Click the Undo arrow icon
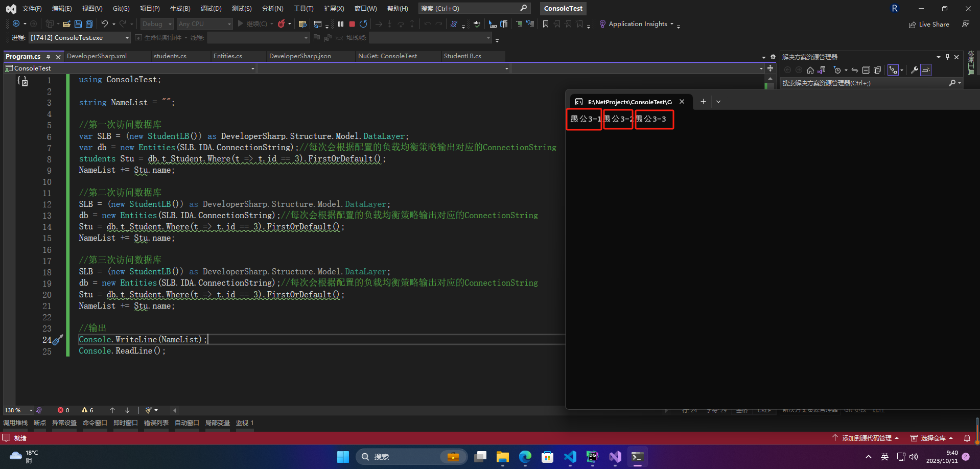Viewport: 980px width, 469px height. (105, 24)
